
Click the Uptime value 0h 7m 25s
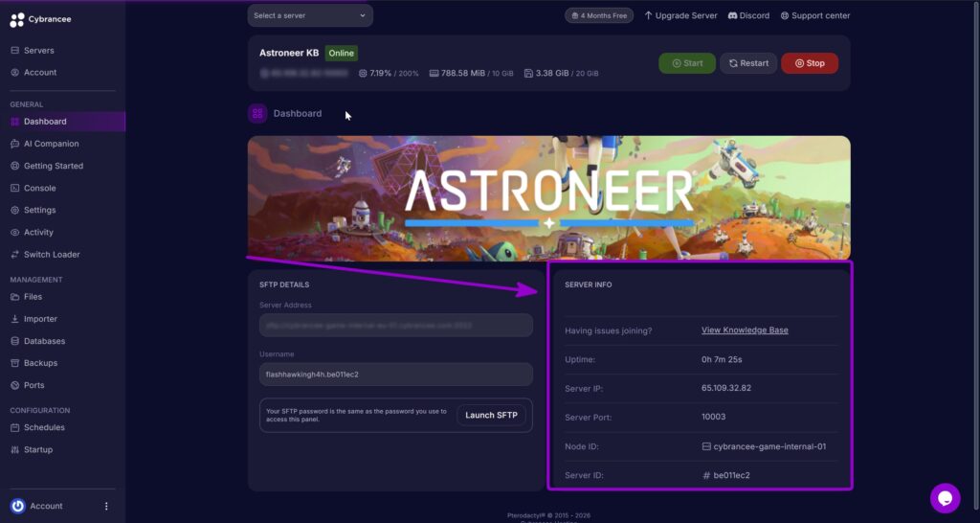tap(722, 360)
